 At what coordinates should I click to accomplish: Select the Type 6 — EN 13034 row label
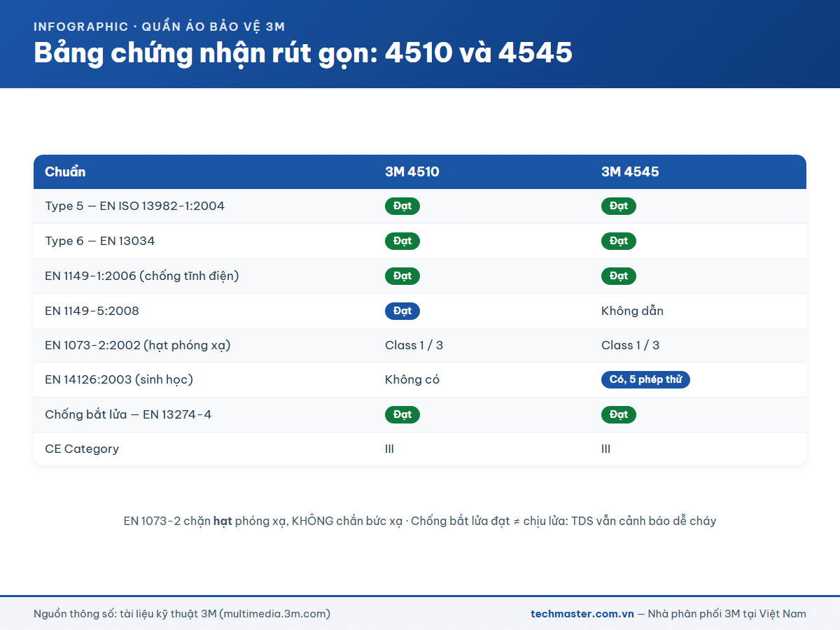coord(99,241)
